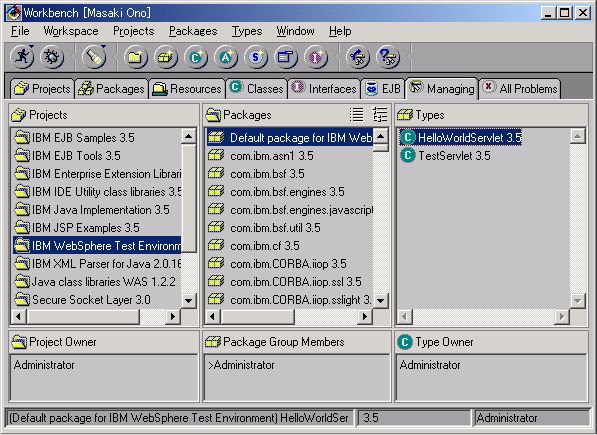The image size is (597, 435).
Task: Open the Packages menu
Action: [x=193, y=31]
